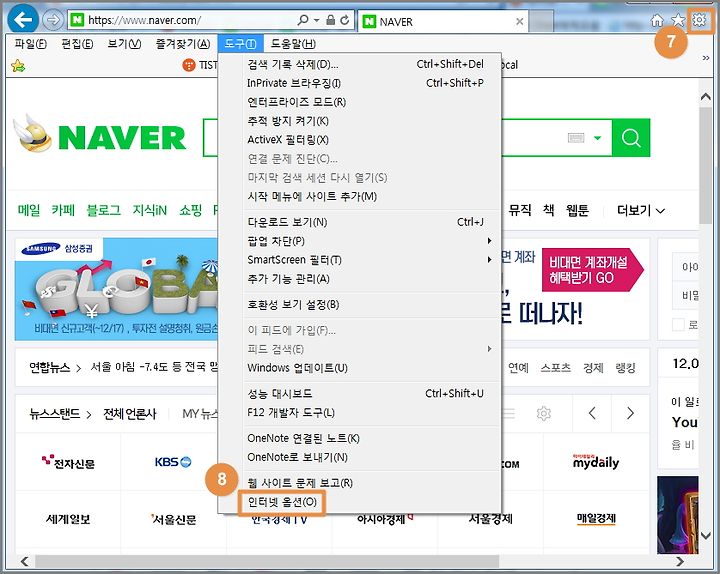
Task: Click the 웹툰 link on Naver
Action: (577, 210)
